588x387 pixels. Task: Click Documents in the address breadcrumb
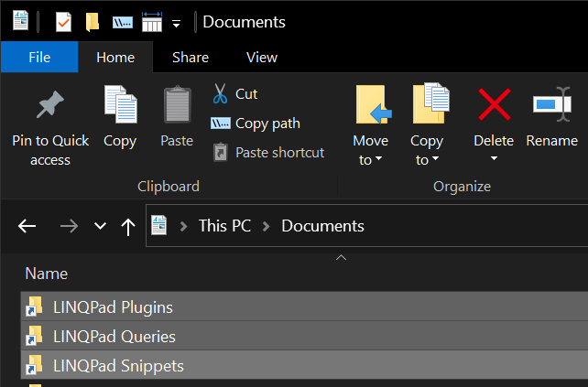click(322, 226)
